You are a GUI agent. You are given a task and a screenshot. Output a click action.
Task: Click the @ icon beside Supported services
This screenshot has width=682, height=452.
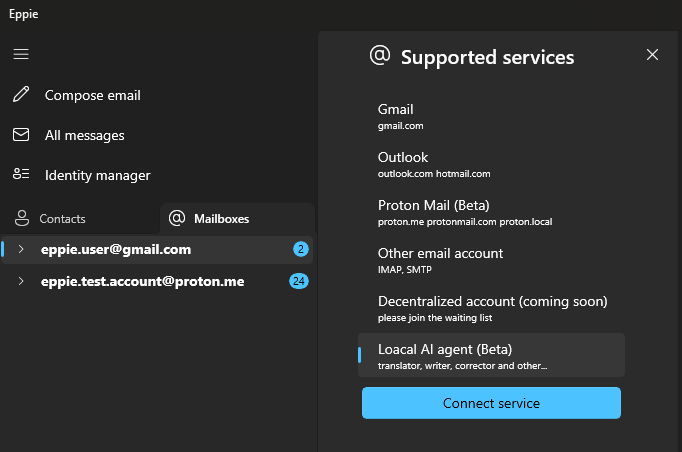point(380,56)
